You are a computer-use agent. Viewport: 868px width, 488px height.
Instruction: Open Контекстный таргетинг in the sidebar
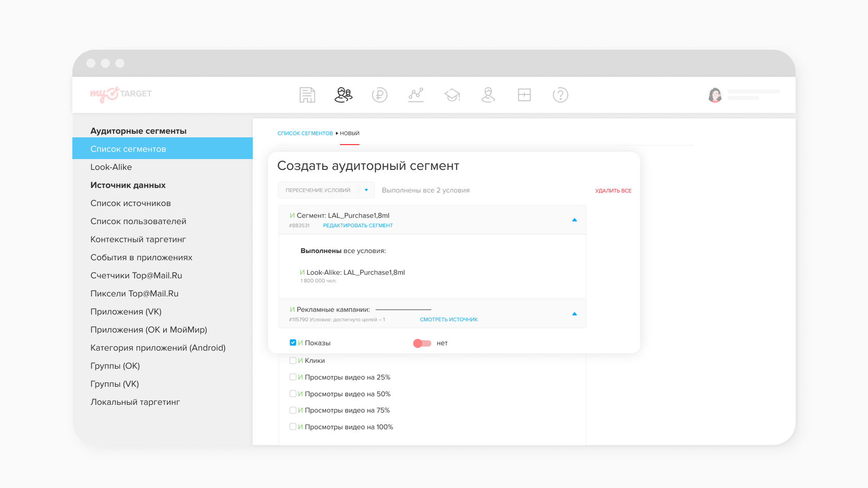pos(138,239)
